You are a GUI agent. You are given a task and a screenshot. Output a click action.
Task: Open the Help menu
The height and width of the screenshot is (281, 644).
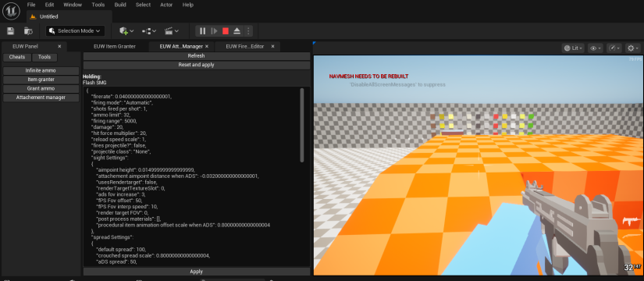coord(187,5)
